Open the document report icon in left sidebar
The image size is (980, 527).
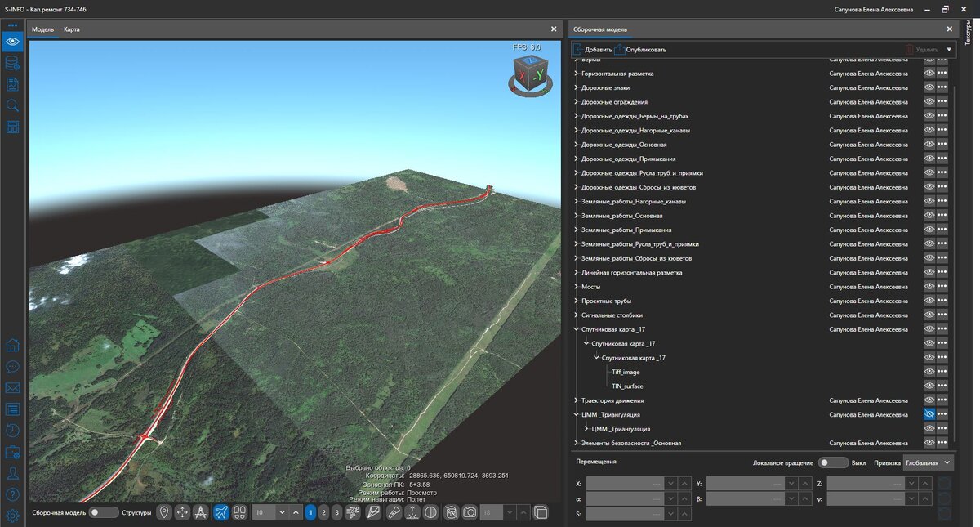point(12,84)
